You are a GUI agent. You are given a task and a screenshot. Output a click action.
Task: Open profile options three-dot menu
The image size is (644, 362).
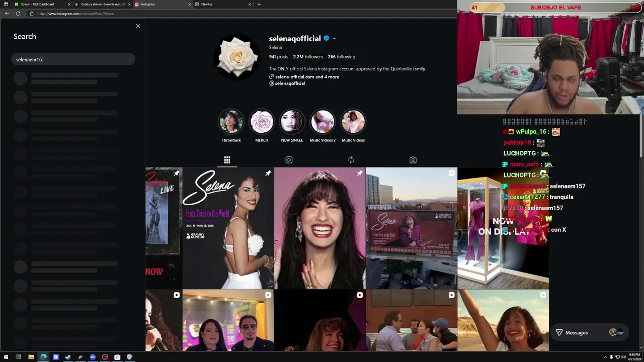(x=334, y=38)
